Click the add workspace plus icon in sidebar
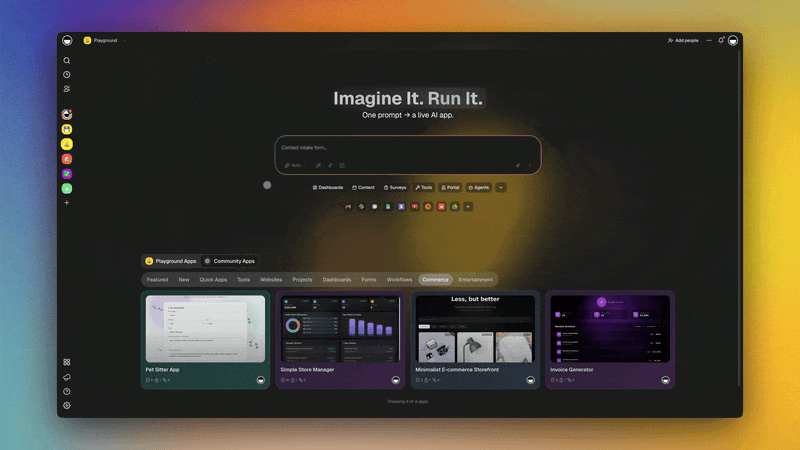This screenshot has height=450, width=800. (x=67, y=202)
